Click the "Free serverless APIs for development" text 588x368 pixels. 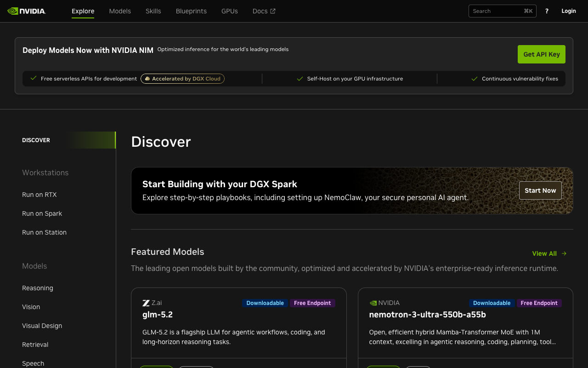pyautogui.click(x=89, y=79)
